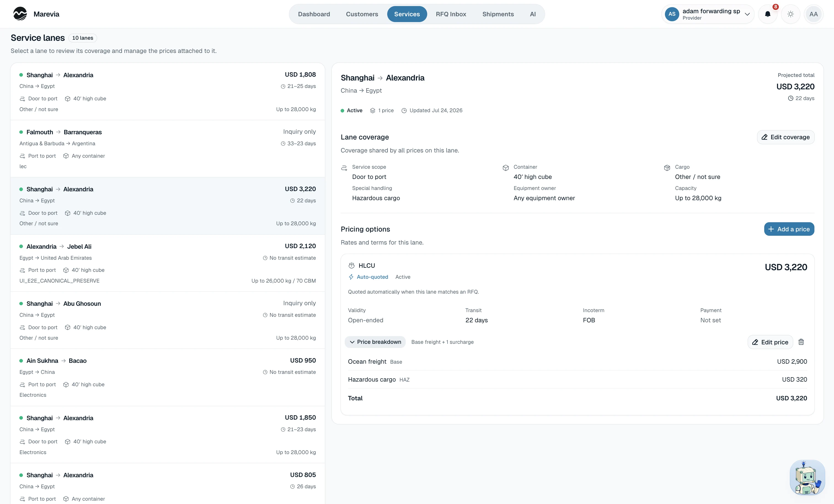This screenshot has width=834, height=504.
Task: Open the notifications bell icon
Action: (768, 14)
